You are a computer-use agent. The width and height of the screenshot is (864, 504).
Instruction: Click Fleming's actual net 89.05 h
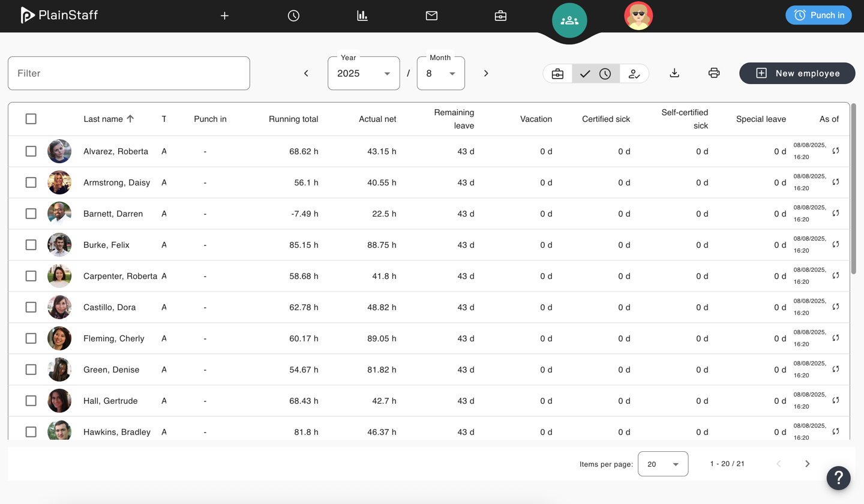(380, 338)
